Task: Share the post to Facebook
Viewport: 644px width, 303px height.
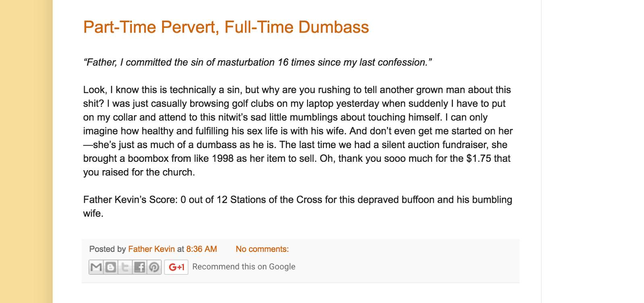Action: click(140, 267)
